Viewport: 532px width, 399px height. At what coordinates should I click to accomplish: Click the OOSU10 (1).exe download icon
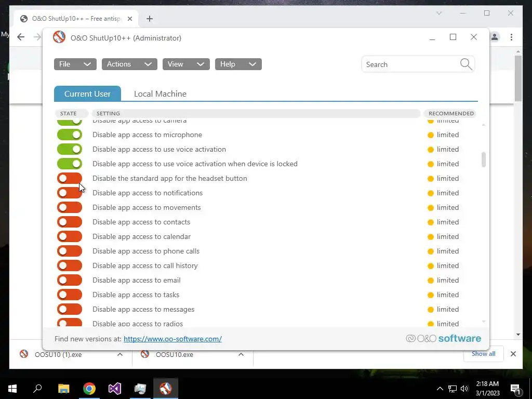(x=24, y=354)
